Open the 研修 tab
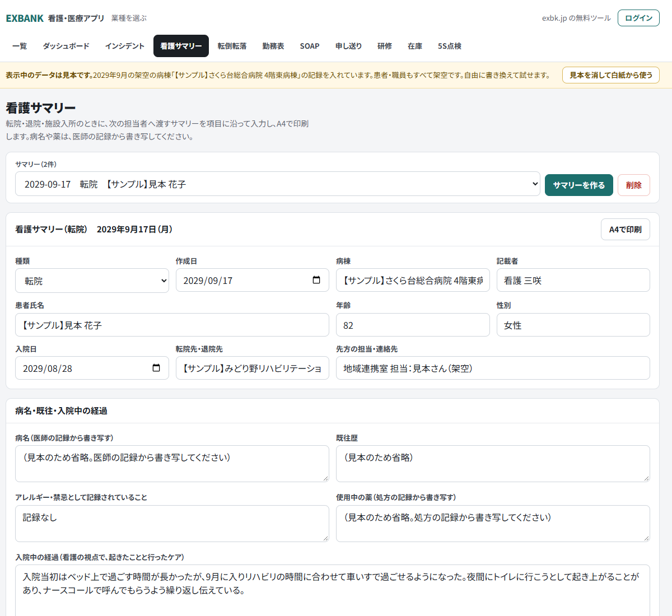Screen dimensions: 672x616 (385, 46)
